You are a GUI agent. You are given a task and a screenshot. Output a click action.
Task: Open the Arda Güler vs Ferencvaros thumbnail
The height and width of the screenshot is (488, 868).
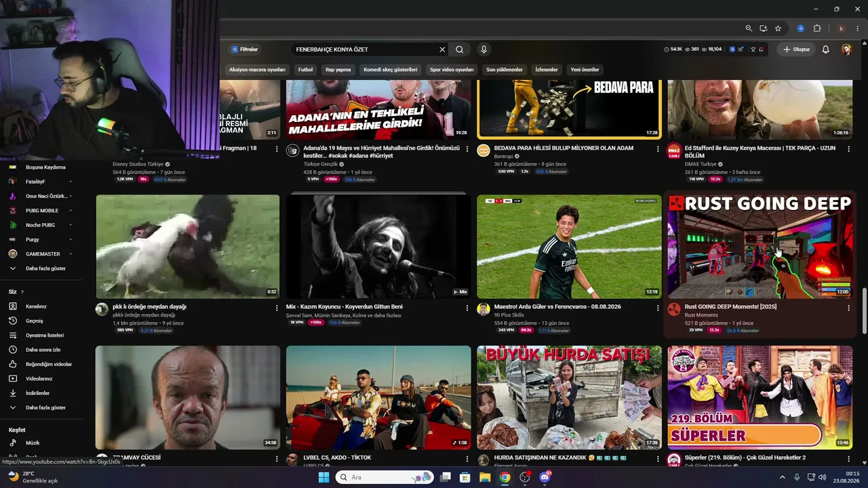pyautogui.click(x=569, y=247)
